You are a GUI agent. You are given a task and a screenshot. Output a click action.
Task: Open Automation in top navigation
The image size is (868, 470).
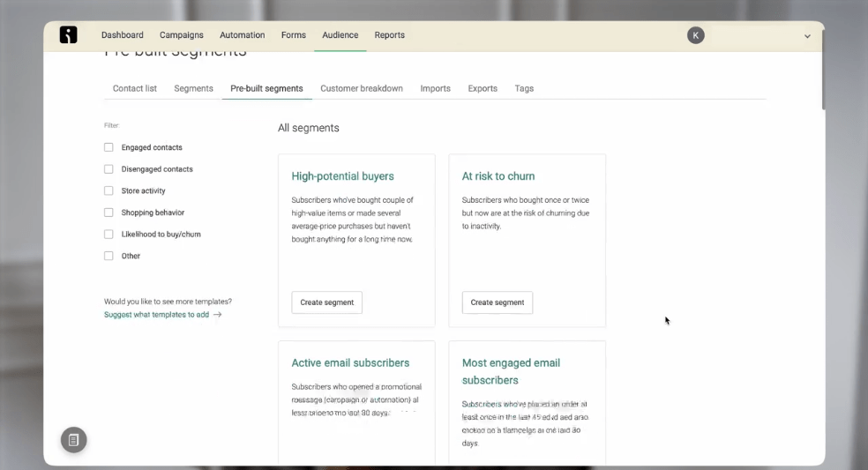point(243,35)
